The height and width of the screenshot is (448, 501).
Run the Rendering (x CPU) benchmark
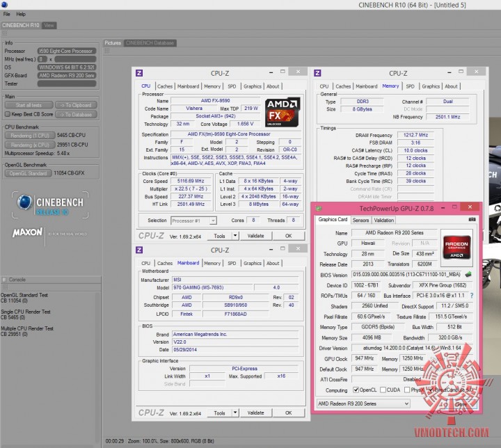click(x=30, y=145)
